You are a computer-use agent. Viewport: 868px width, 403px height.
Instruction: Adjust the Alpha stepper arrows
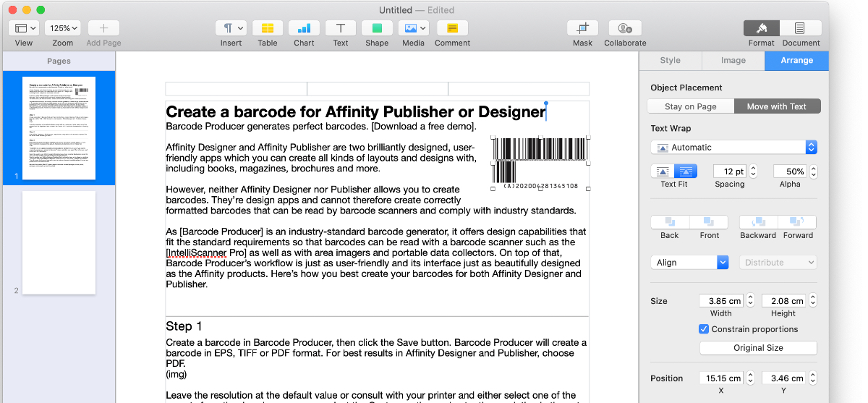point(814,171)
